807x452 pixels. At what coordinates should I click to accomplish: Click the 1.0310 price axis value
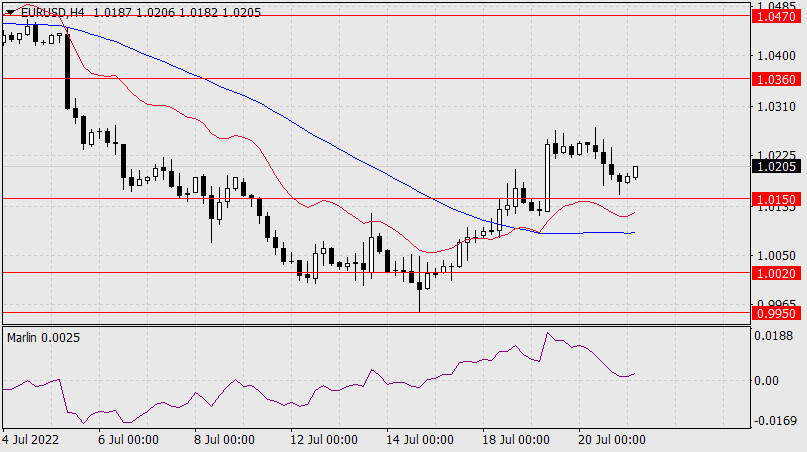[x=776, y=107]
